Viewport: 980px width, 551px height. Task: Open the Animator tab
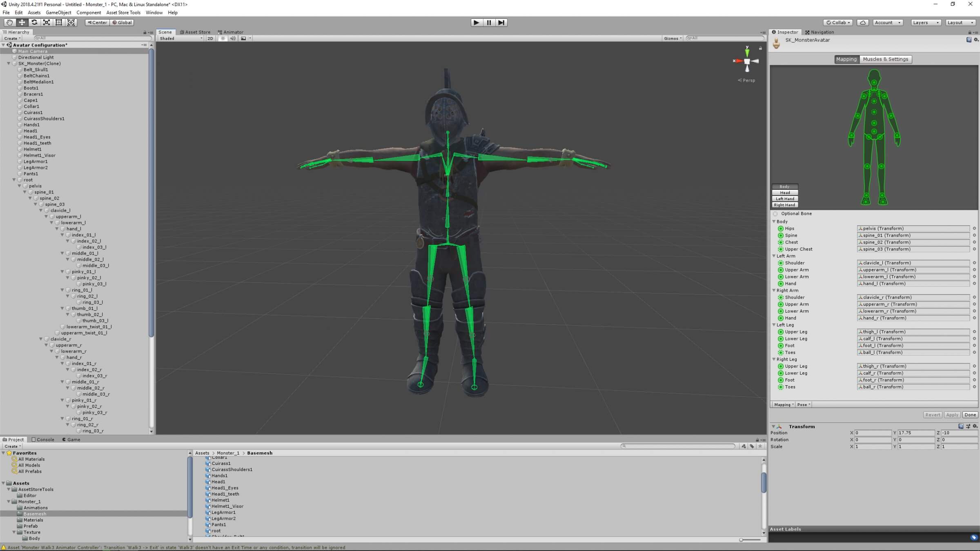click(x=231, y=32)
